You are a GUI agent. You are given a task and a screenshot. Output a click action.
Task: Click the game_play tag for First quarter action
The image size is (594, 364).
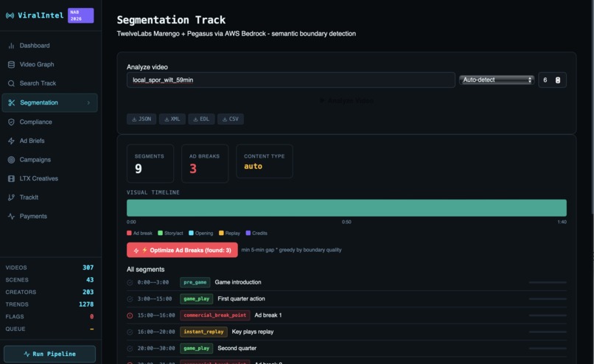click(197, 299)
